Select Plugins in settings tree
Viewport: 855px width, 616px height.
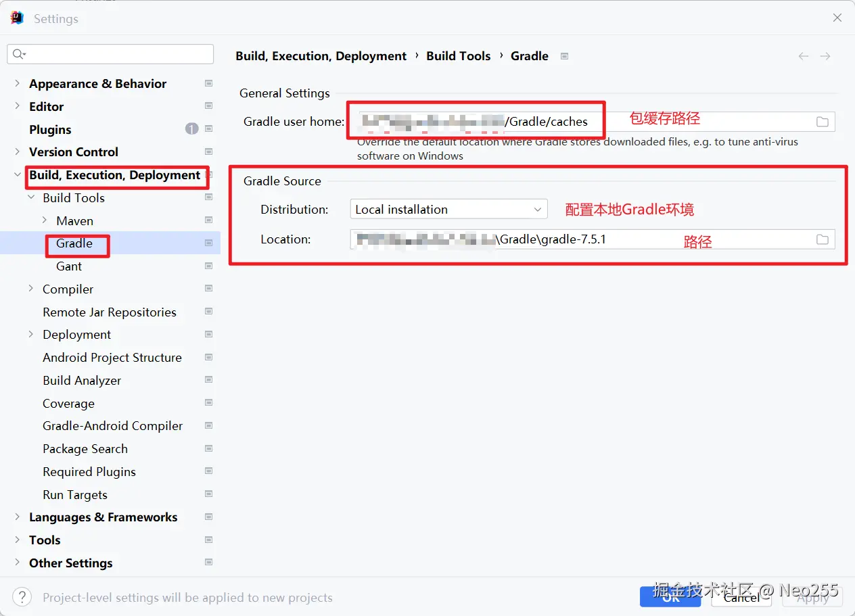coord(50,129)
